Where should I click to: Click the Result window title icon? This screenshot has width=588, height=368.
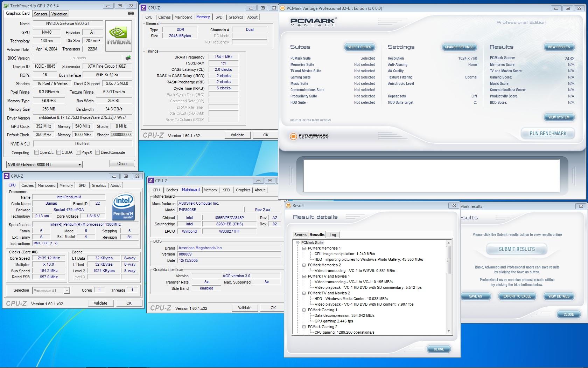[x=288, y=206]
